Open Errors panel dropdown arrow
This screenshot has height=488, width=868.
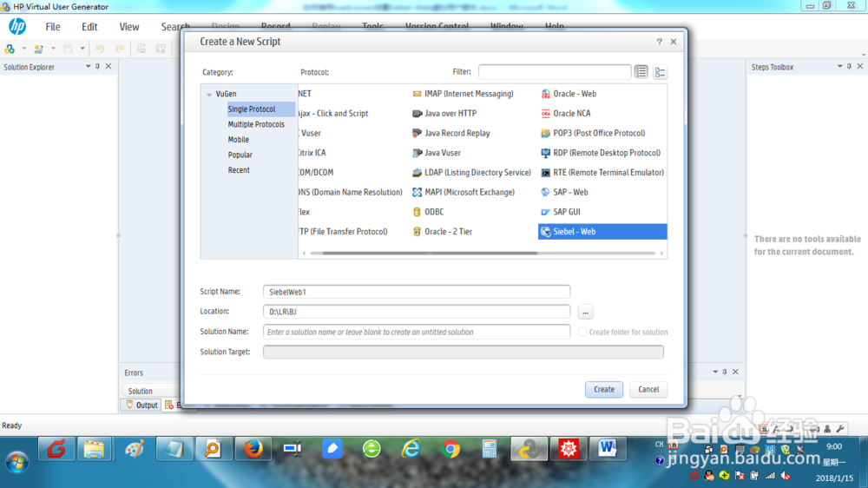coord(715,372)
